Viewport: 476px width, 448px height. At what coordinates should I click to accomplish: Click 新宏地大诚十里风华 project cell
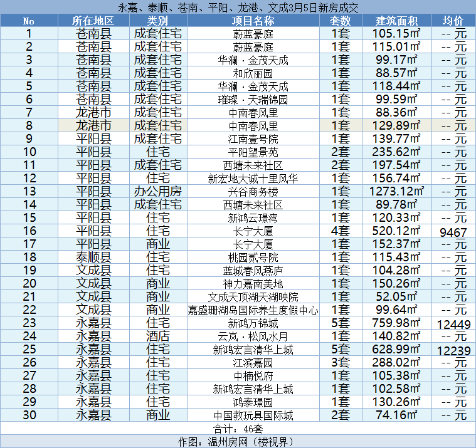(x=253, y=179)
